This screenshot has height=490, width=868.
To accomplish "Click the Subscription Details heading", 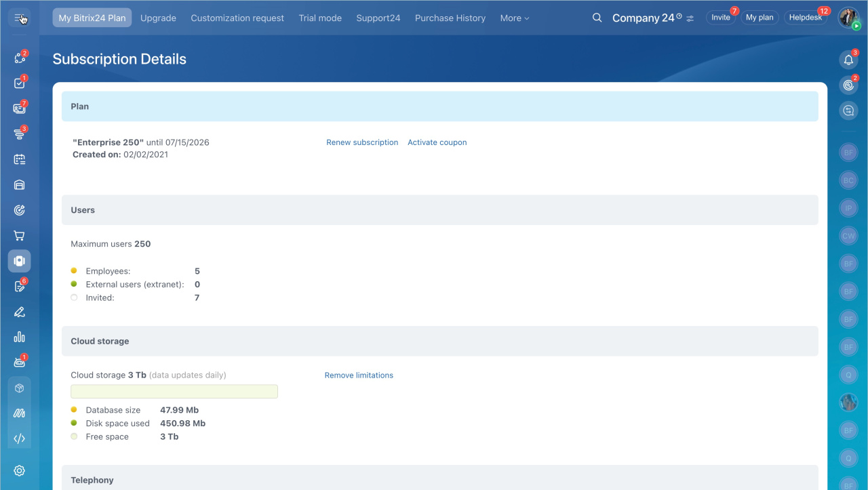I will [x=119, y=59].
